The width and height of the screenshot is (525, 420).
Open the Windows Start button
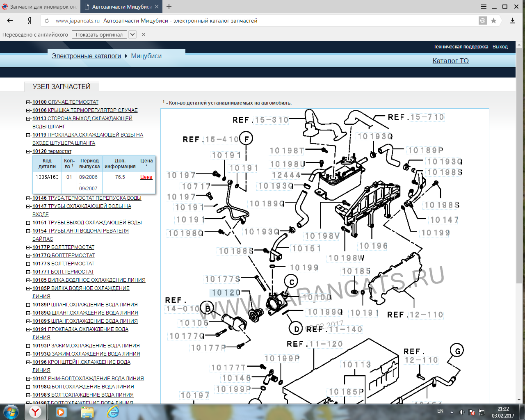click(11, 411)
